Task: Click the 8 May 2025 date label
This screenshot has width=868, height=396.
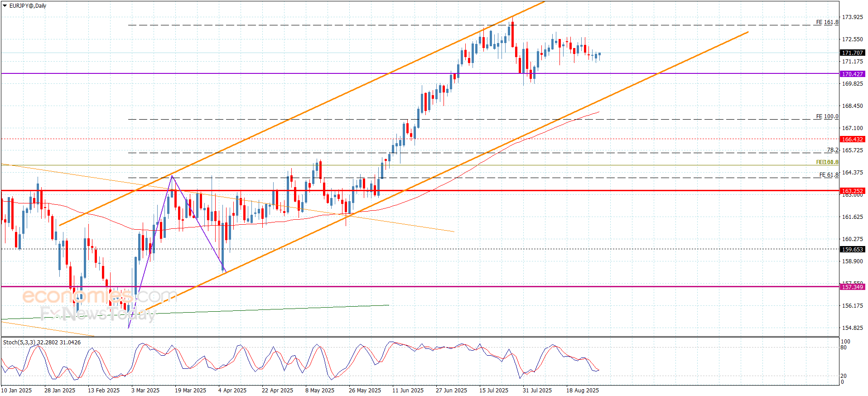Action: tap(320, 391)
